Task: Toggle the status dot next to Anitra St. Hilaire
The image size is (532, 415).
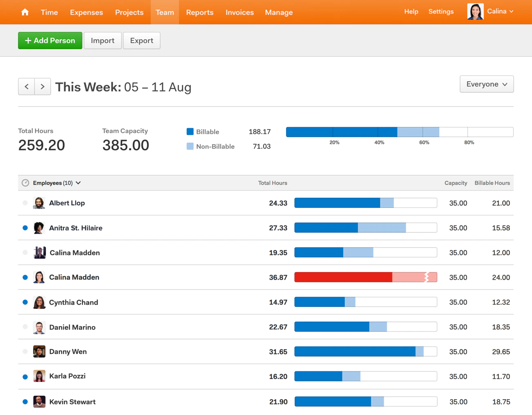Action: 25,228
